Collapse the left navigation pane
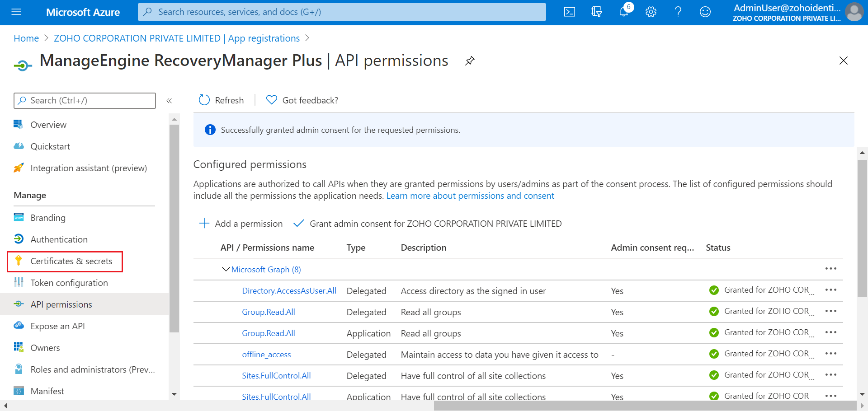 click(x=169, y=101)
